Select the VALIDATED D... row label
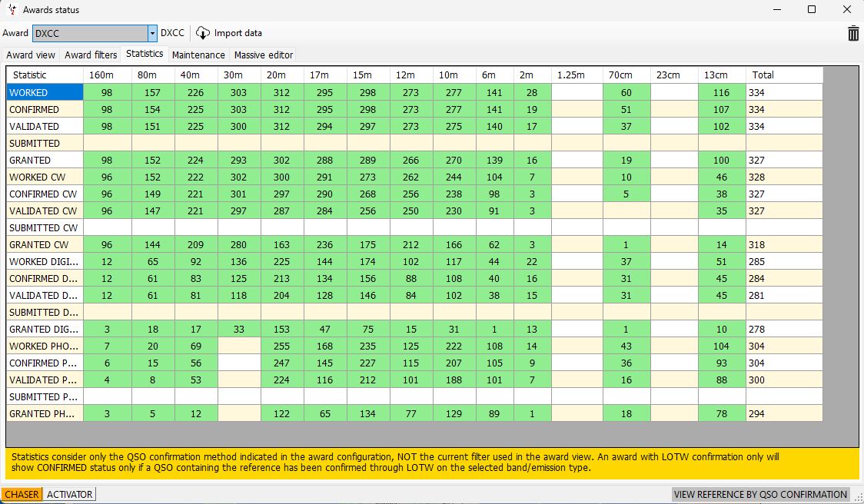Screen dimensions: 864x504 pos(45,295)
